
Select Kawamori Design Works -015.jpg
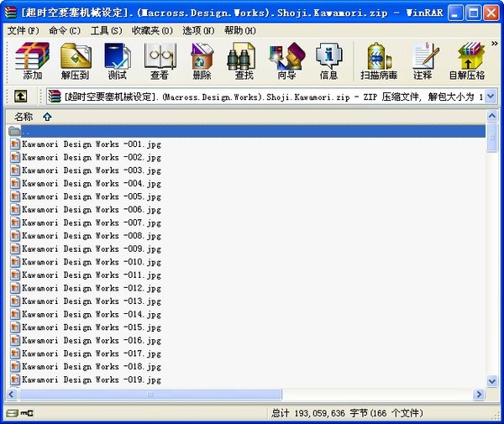point(86,327)
